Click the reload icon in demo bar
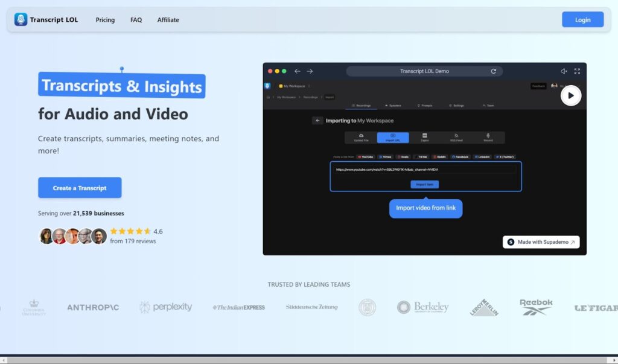Viewport: 618px width, 364px height. [493, 71]
